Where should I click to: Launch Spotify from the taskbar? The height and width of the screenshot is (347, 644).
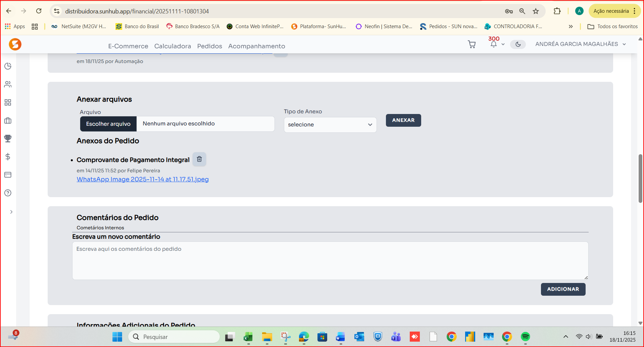click(525, 337)
